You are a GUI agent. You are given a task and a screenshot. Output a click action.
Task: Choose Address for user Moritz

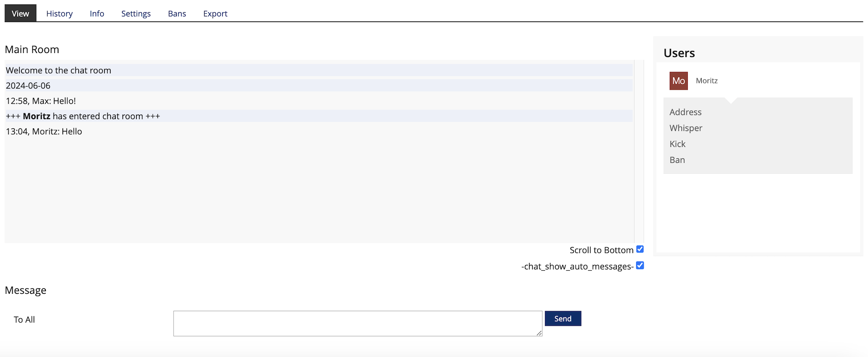coord(685,112)
